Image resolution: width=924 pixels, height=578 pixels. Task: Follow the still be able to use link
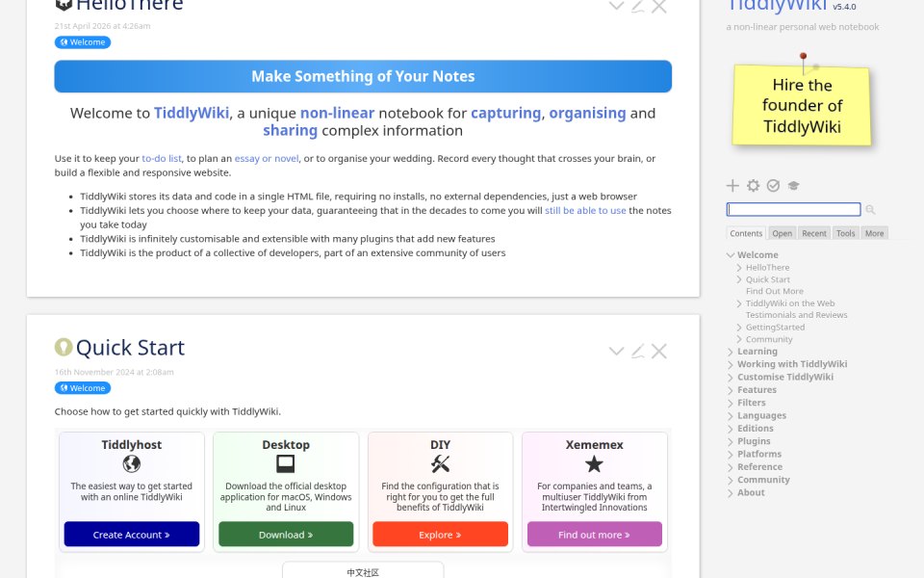click(x=585, y=211)
